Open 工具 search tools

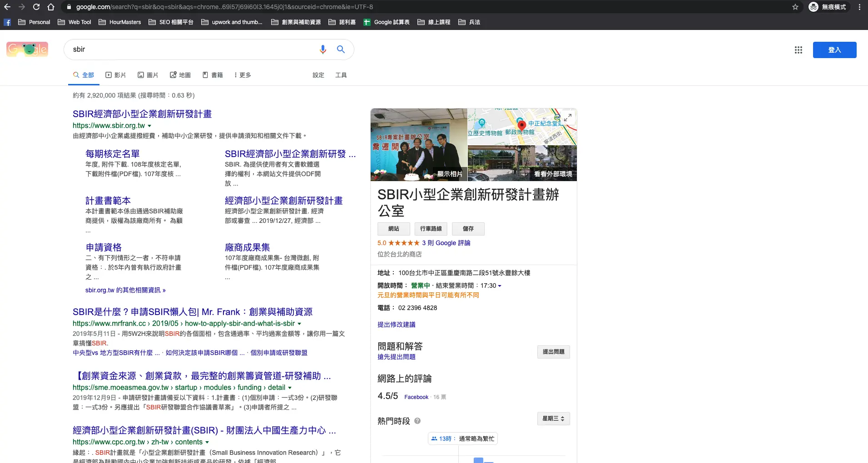[x=341, y=75]
